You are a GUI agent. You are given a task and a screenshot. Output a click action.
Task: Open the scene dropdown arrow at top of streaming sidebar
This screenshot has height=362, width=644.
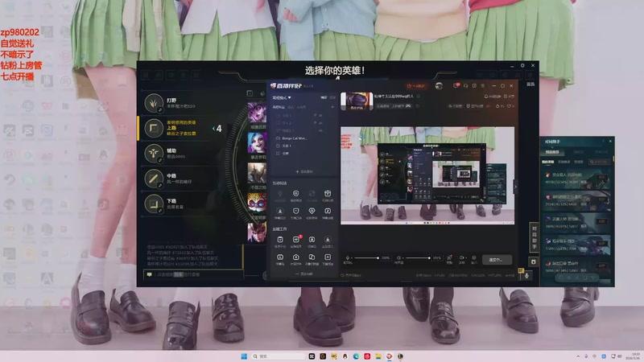[x=290, y=97]
